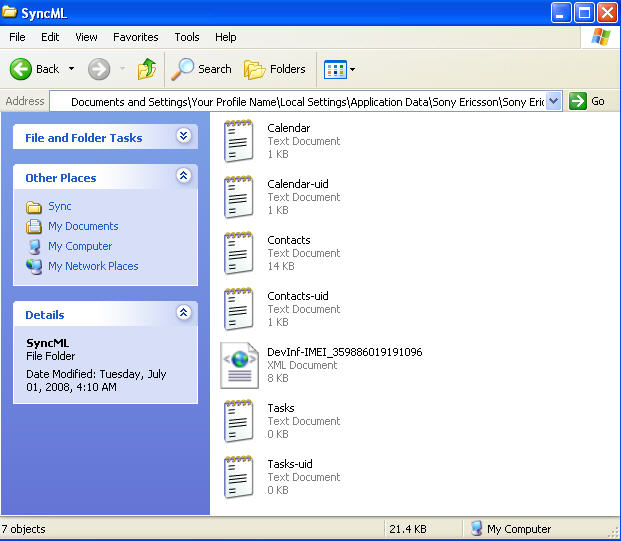
Task: Click the My Documents folder icon
Action: click(34, 227)
